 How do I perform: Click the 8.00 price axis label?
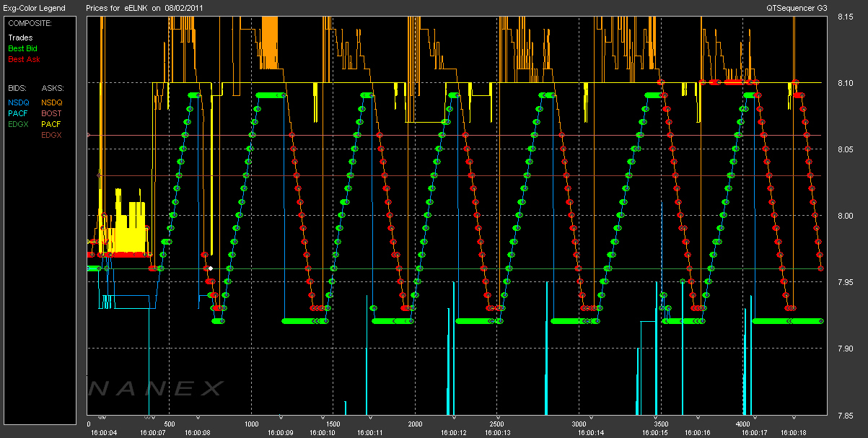(x=845, y=216)
